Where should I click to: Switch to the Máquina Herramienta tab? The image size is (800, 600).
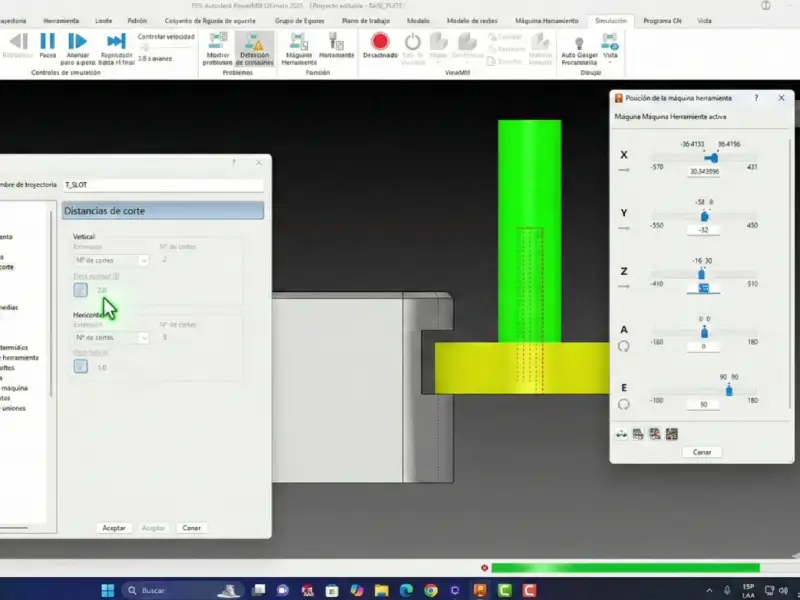point(548,20)
